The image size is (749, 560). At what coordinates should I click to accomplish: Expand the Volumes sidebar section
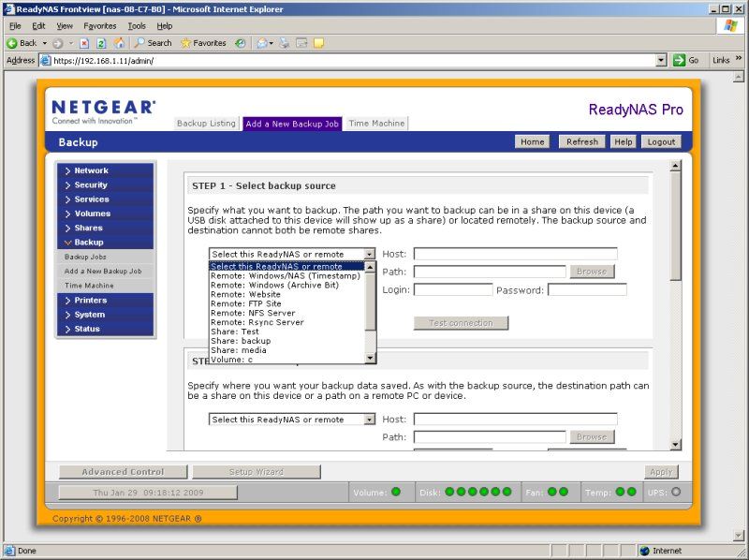[x=105, y=214]
